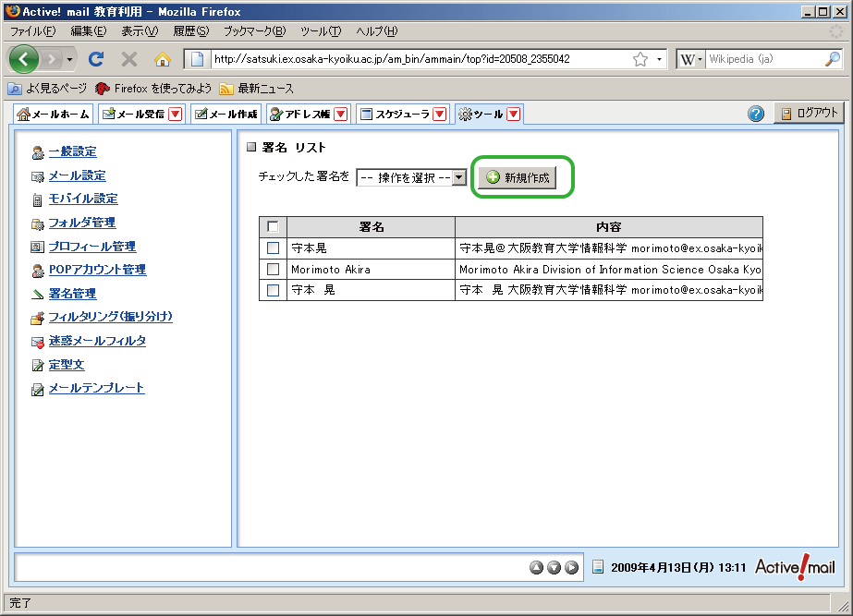Click the right arrow icon in the footer bar
Image resolution: width=853 pixels, height=616 pixels.
click(x=571, y=567)
